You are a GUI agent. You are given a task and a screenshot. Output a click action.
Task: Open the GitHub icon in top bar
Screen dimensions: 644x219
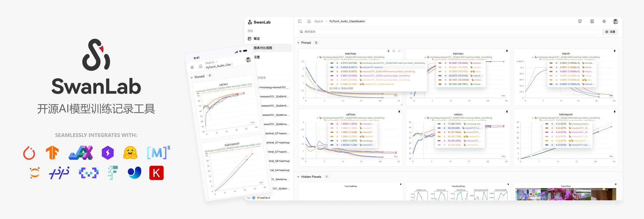click(580, 21)
